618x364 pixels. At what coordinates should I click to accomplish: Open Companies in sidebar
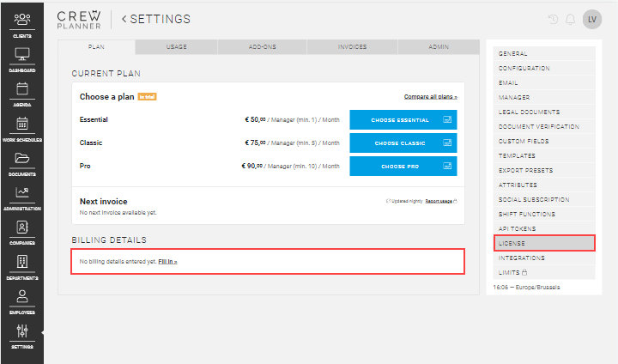[22, 228]
